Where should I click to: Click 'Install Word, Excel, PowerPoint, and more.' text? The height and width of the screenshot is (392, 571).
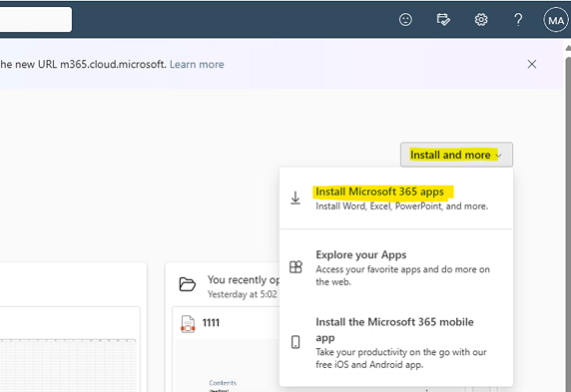[x=401, y=206]
